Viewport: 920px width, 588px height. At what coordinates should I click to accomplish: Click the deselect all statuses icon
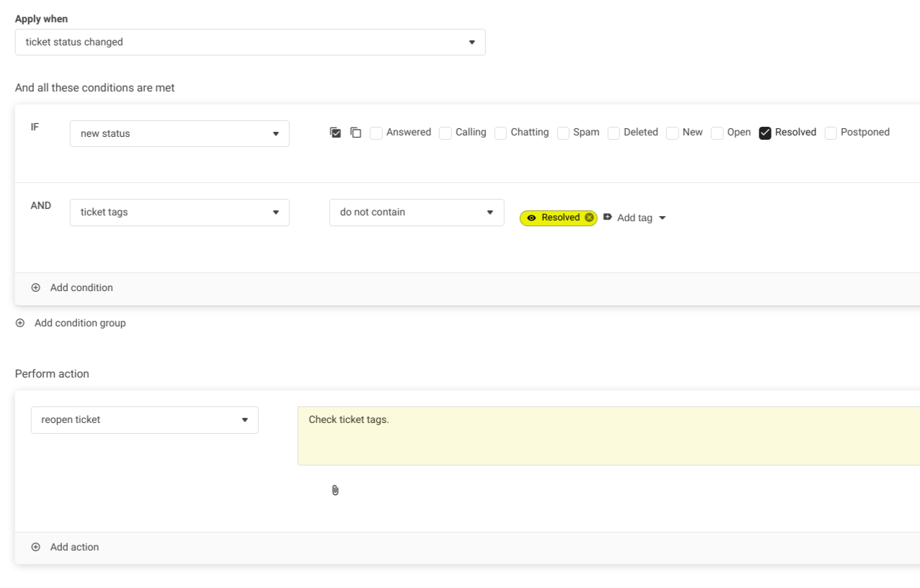point(355,133)
